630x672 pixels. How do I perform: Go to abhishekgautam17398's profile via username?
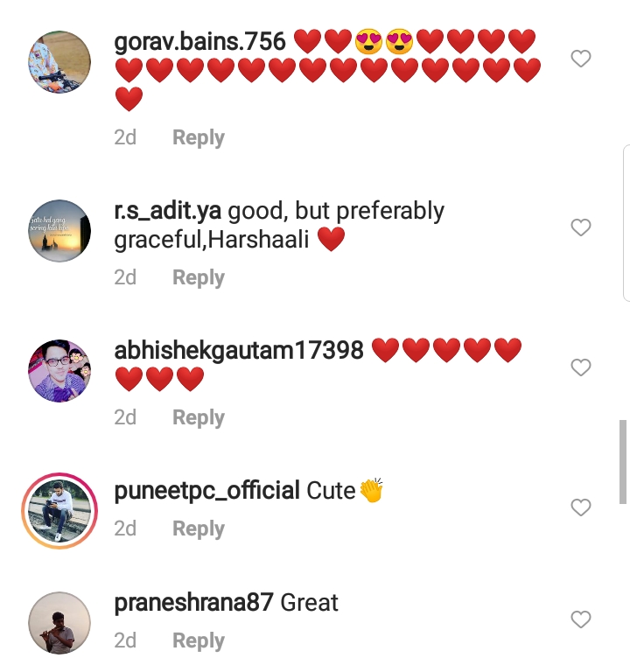[239, 350]
